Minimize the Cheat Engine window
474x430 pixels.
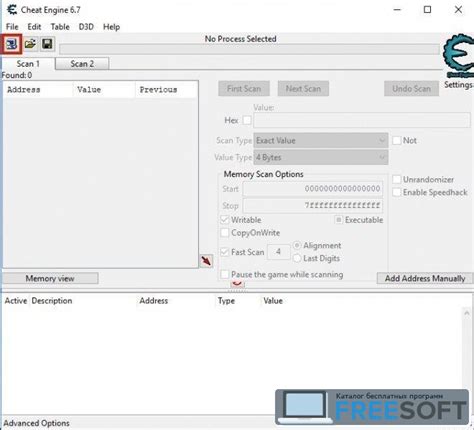point(397,10)
